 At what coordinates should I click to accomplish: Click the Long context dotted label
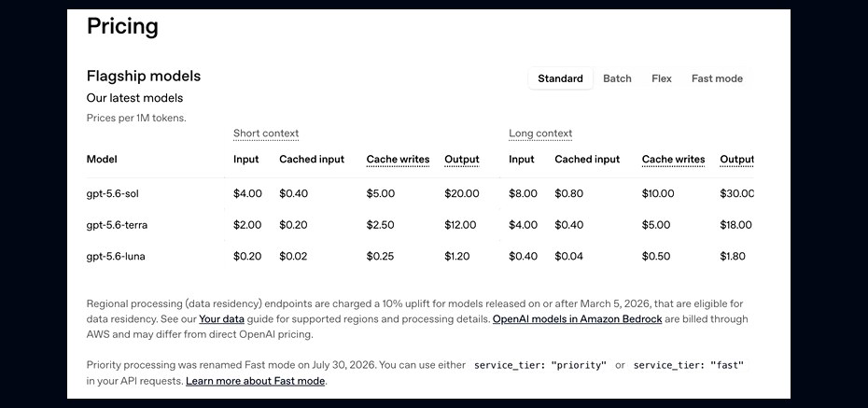(540, 134)
